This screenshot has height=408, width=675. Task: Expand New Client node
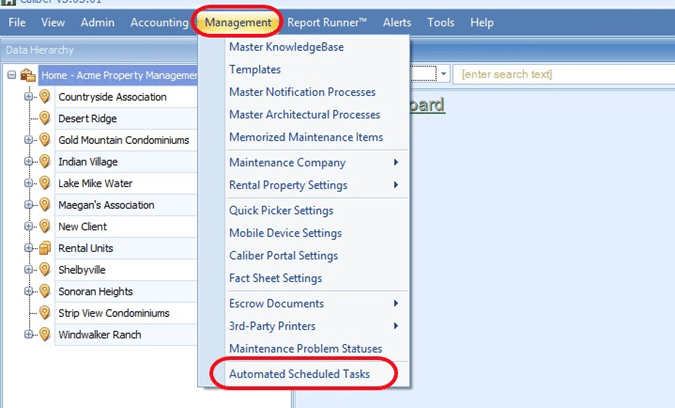28,226
